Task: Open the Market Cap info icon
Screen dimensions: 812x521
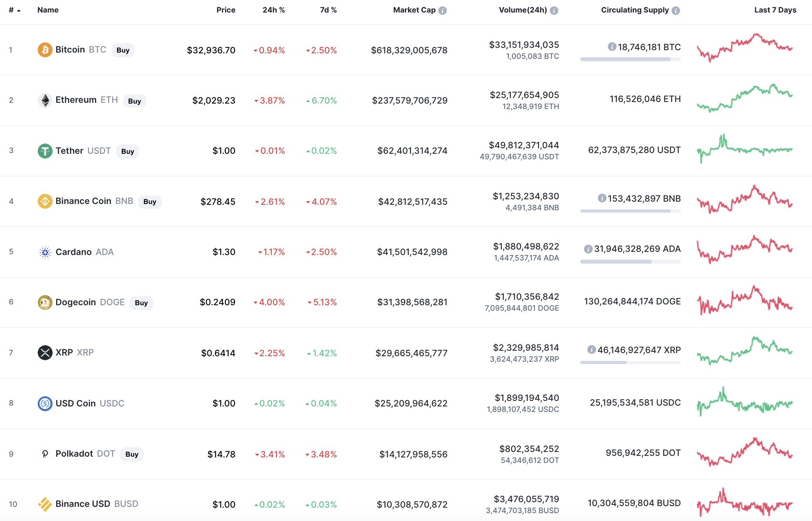Action: pyautogui.click(x=443, y=11)
